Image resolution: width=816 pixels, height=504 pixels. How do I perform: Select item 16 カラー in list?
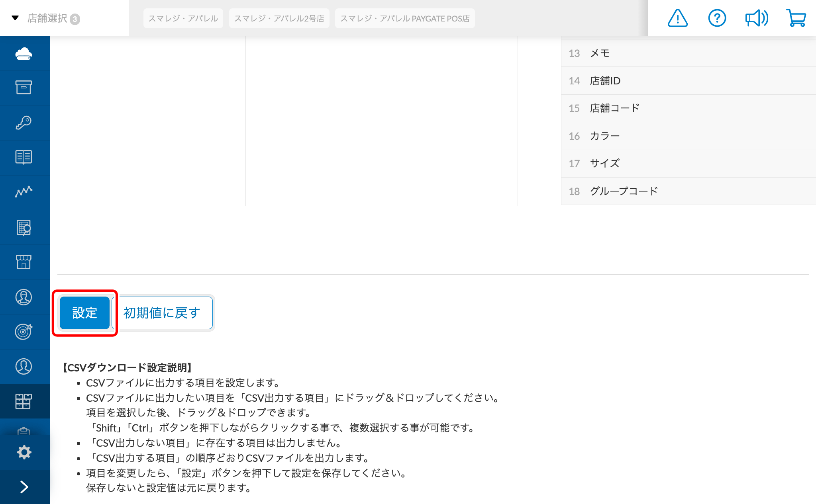(688, 136)
